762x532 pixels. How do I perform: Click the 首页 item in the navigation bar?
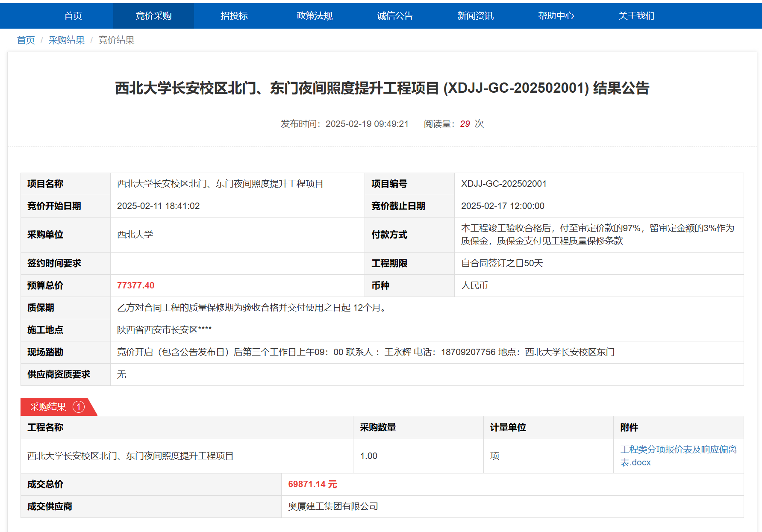[73, 16]
